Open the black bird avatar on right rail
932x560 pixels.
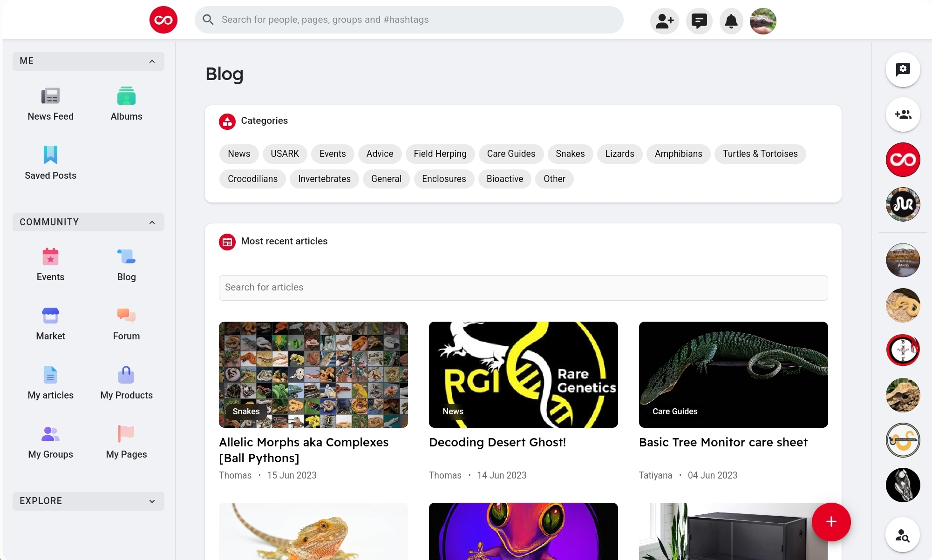(903, 485)
